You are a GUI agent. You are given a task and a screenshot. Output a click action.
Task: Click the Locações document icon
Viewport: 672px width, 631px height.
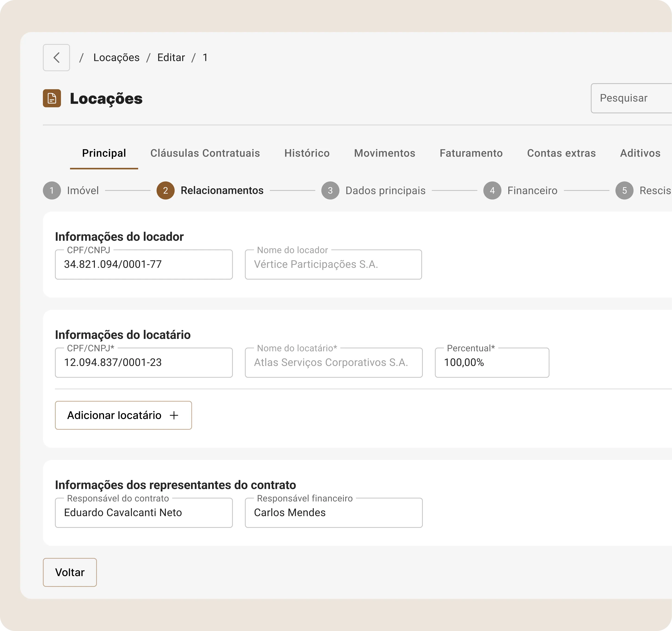point(52,98)
